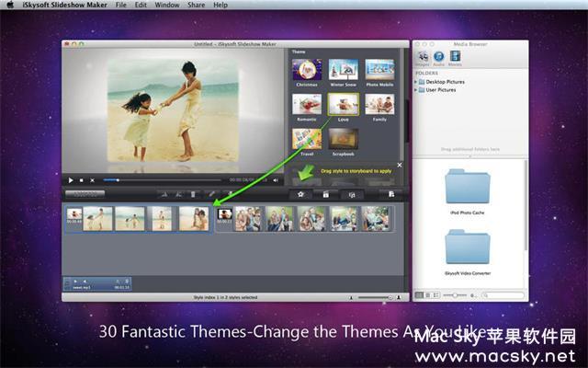This screenshot has height=368, width=588.
Task: Select the Love theme thumbnail
Action: click(x=343, y=104)
